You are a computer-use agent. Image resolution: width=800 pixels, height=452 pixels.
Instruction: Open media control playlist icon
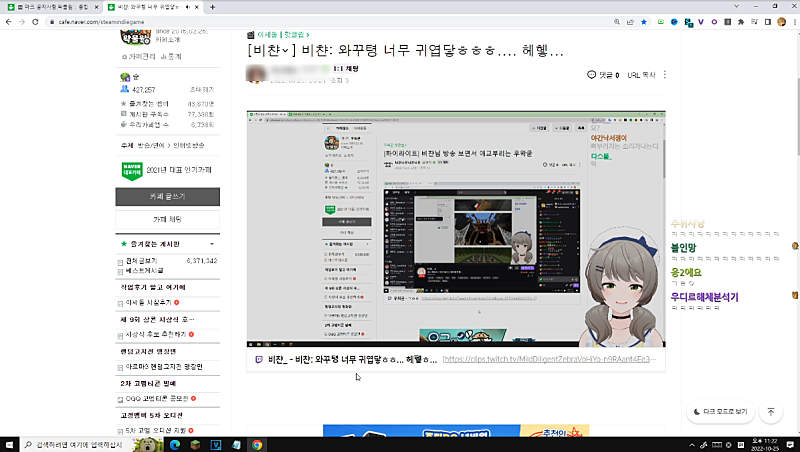click(754, 22)
